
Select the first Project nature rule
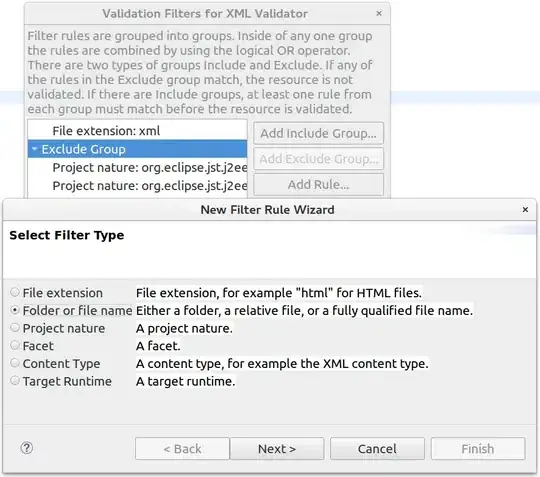[x=137, y=167]
